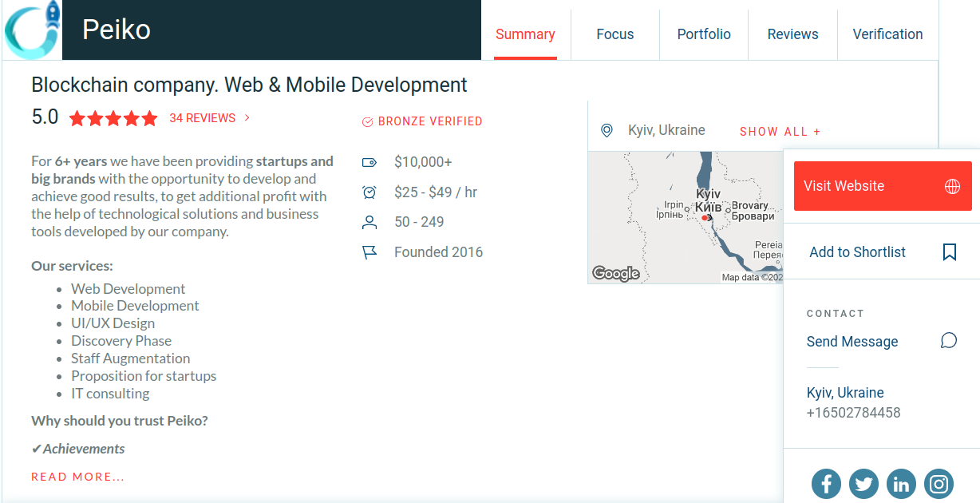The width and height of the screenshot is (980, 503).
Task: Click the chevron after 34 REVIEWS
Action: (247, 118)
